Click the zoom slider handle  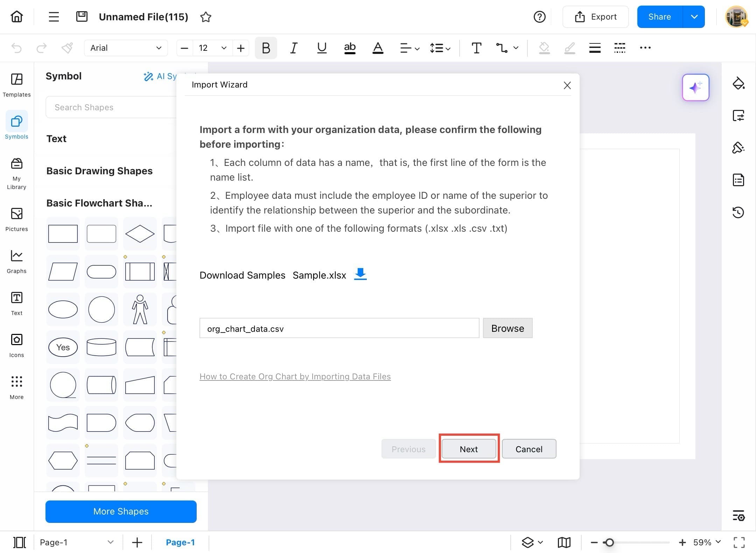609,542
